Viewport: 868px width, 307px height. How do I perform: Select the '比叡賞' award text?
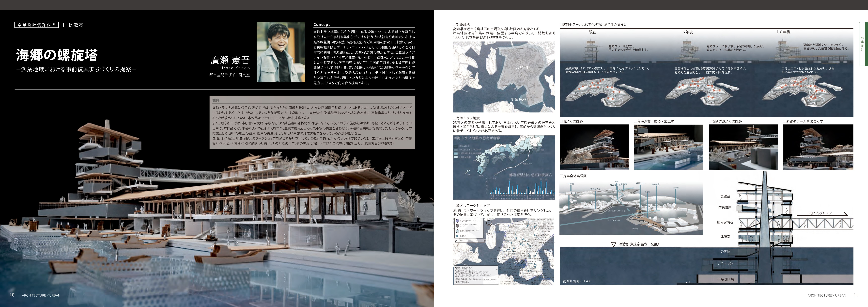(76, 25)
